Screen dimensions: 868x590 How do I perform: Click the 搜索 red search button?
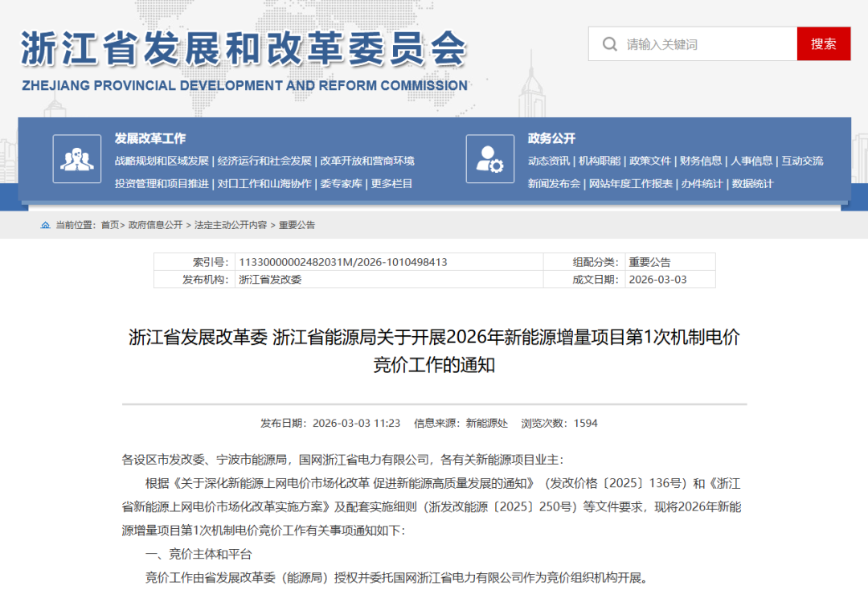[823, 44]
